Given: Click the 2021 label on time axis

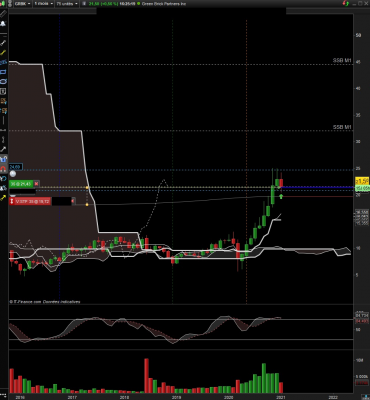Looking at the screenshot, I should [x=281, y=397].
